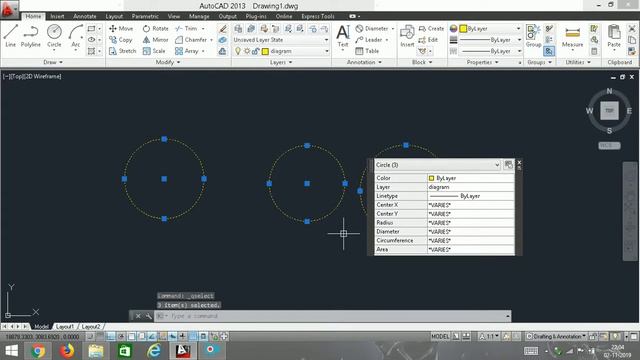Click the Radius *VARIES* value field
Viewport: 640px width, 360px height.
(471, 222)
